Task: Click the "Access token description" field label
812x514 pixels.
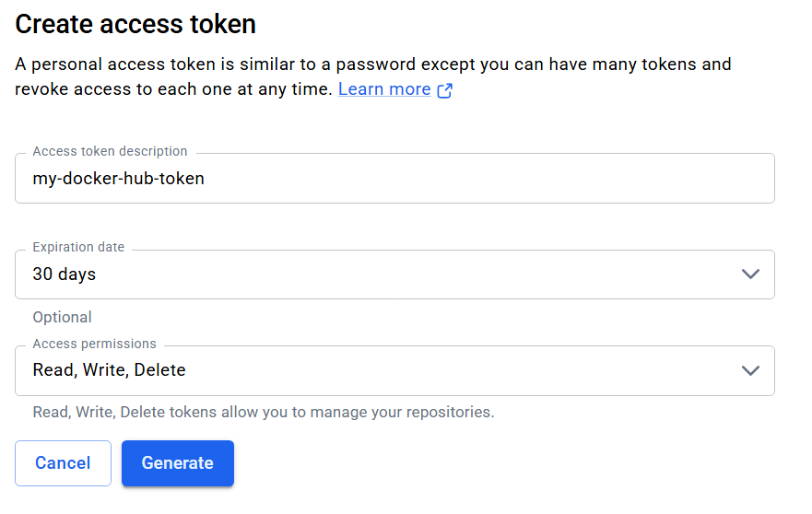Action: point(110,151)
